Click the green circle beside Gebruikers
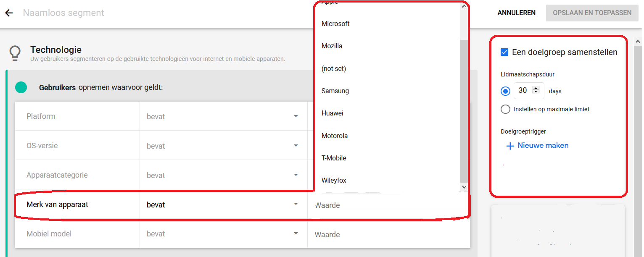Screen dimensions: 644x257 click(x=21, y=87)
